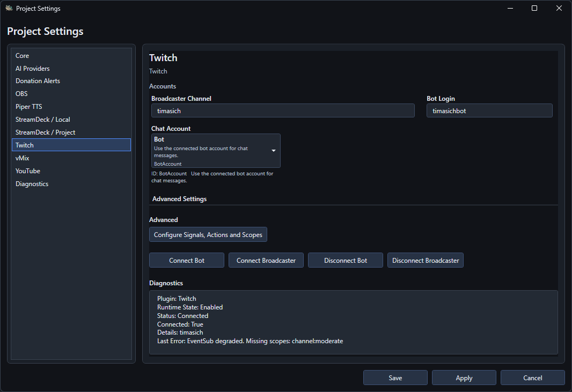Click the 'Details: timasich' diagnostics line
The image size is (572, 392).
click(180, 332)
